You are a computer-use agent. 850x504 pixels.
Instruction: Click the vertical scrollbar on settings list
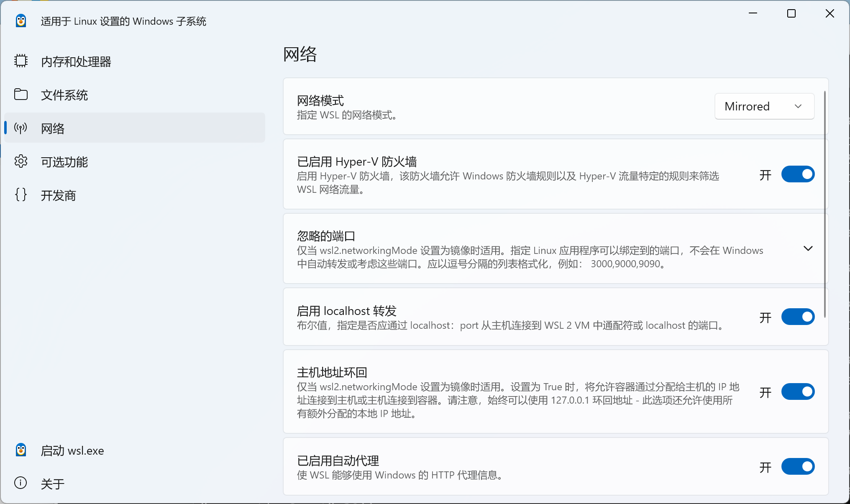(x=825, y=204)
